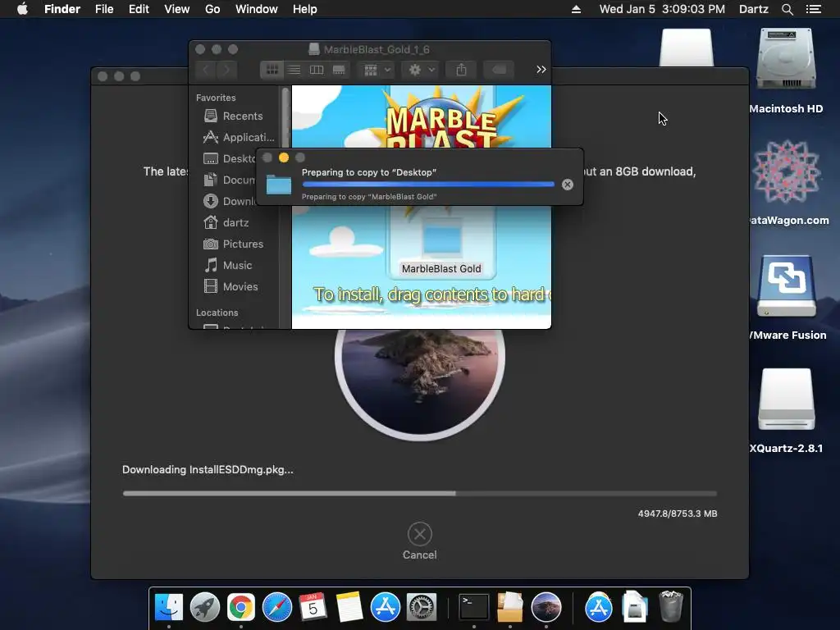The image size is (840, 630).
Task: Click the download progress bar
Action: click(419, 493)
